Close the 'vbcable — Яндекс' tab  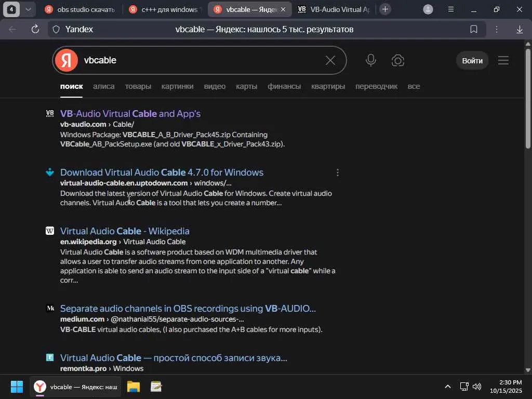283,9
